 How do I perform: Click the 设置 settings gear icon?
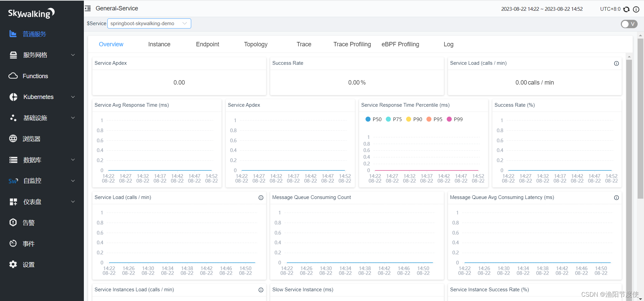[13, 264]
